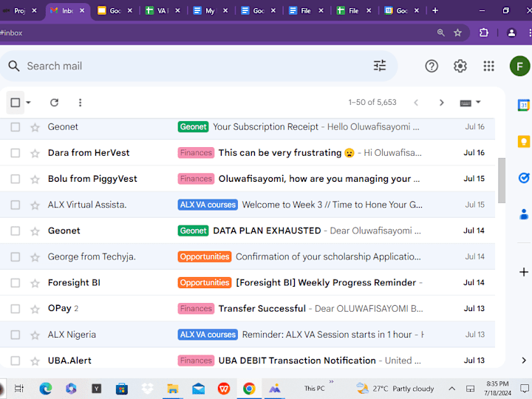Screen dimensions: 532x399
Task: Open Google Keep side panel
Action: coord(524,141)
